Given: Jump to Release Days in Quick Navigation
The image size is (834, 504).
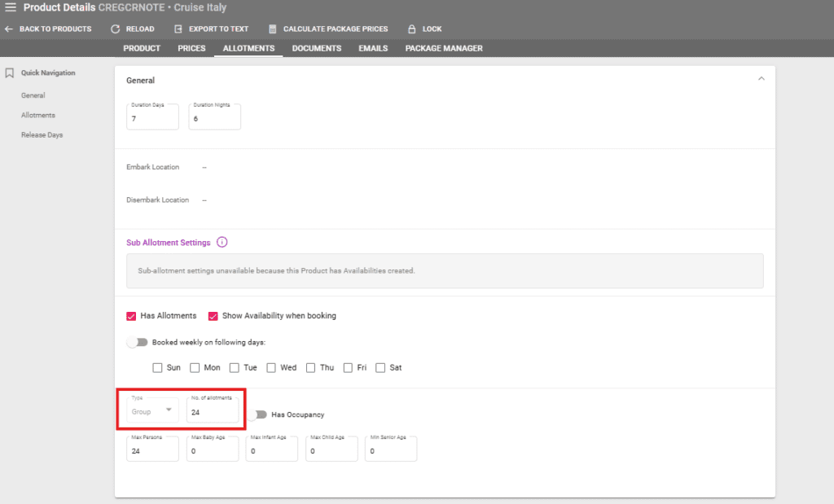Looking at the screenshot, I should coord(42,135).
